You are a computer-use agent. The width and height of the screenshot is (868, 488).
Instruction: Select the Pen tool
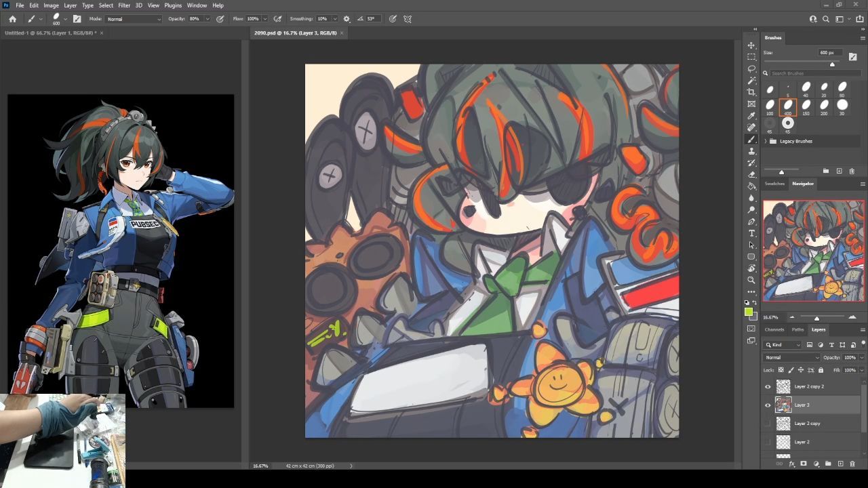click(751, 222)
